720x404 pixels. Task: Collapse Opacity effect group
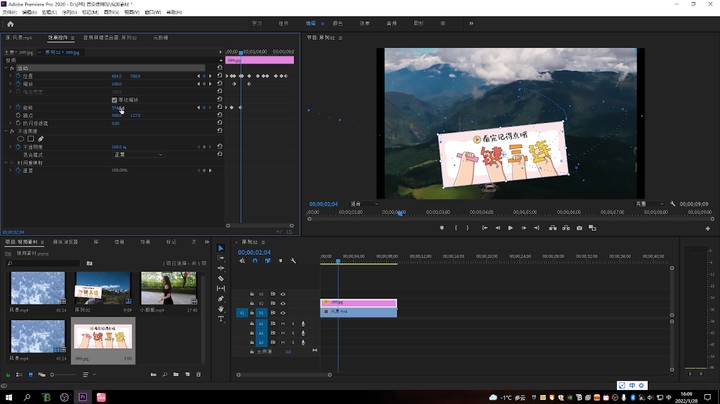tap(6, 131)
